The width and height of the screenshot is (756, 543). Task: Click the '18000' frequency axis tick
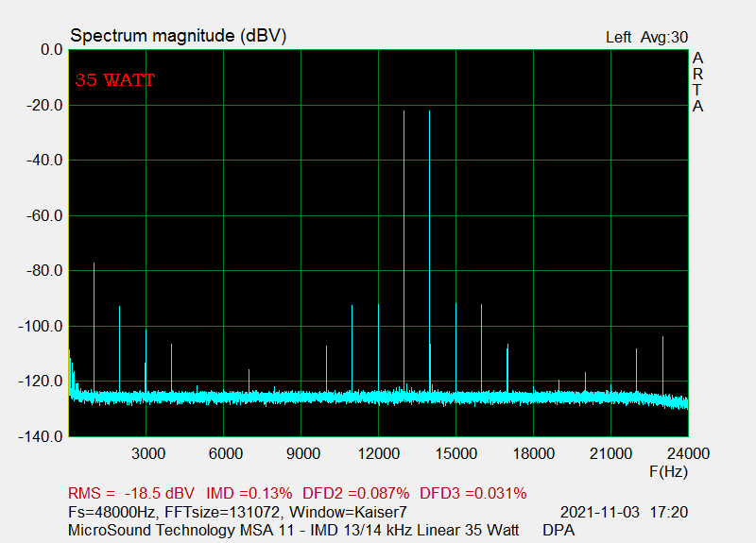533,454
